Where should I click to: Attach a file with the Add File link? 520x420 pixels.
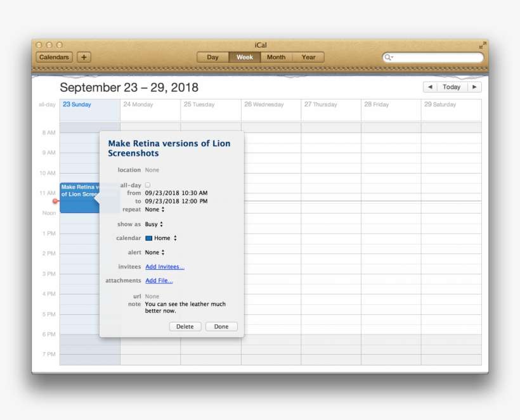159,281
